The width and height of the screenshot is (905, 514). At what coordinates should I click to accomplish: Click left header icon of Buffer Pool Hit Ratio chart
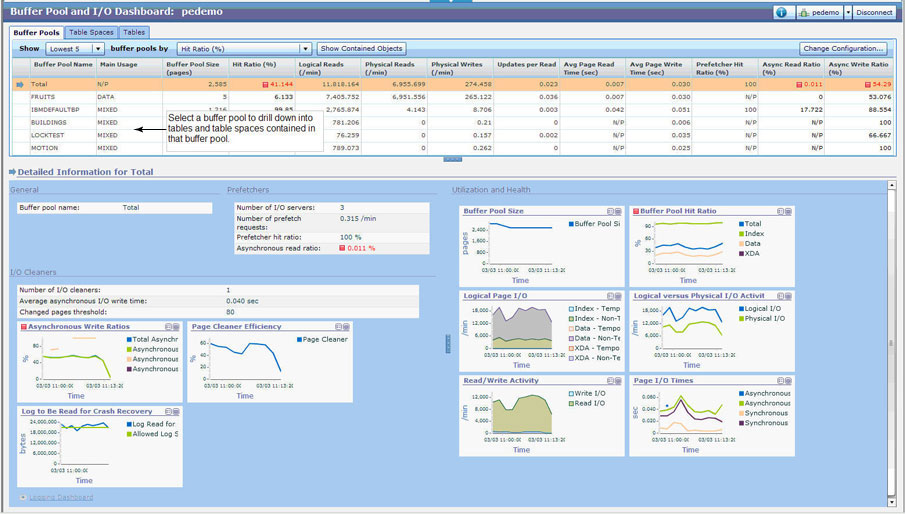click(780, 212)
